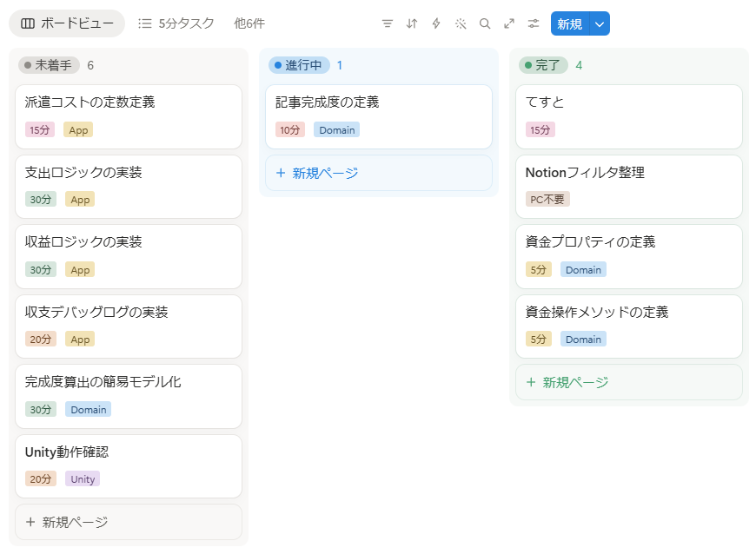This screenshot has width=756, height=554.
Task: Click the AI sparkle icon
Action: click(x=461, y=23)
